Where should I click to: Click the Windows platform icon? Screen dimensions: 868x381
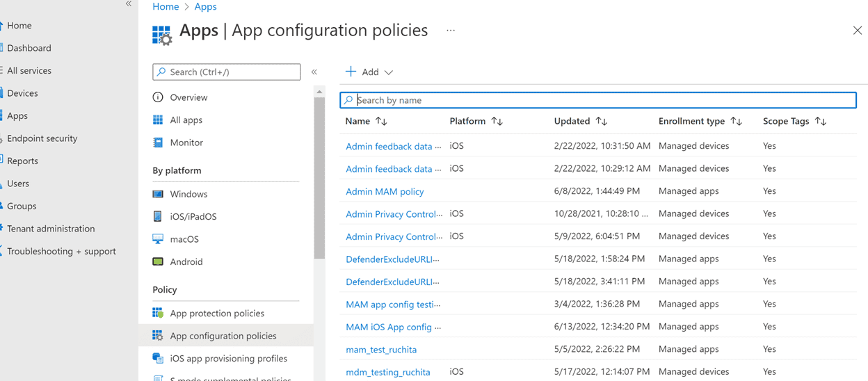158,194
